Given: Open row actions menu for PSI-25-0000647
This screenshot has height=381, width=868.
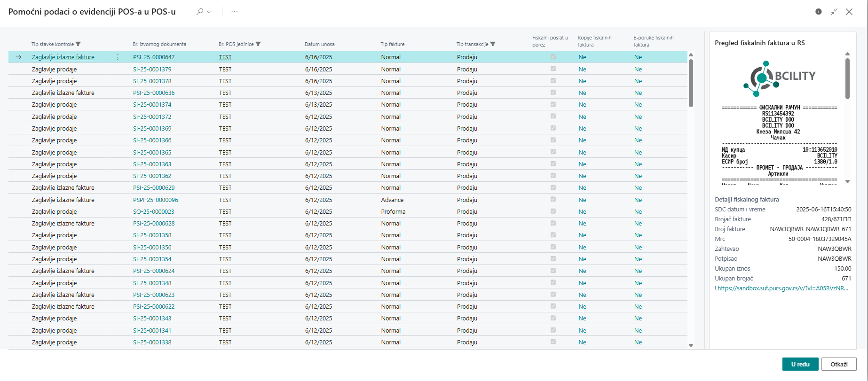Looking at the screenshot, I should pyautogui.click(x=118, y=57).
